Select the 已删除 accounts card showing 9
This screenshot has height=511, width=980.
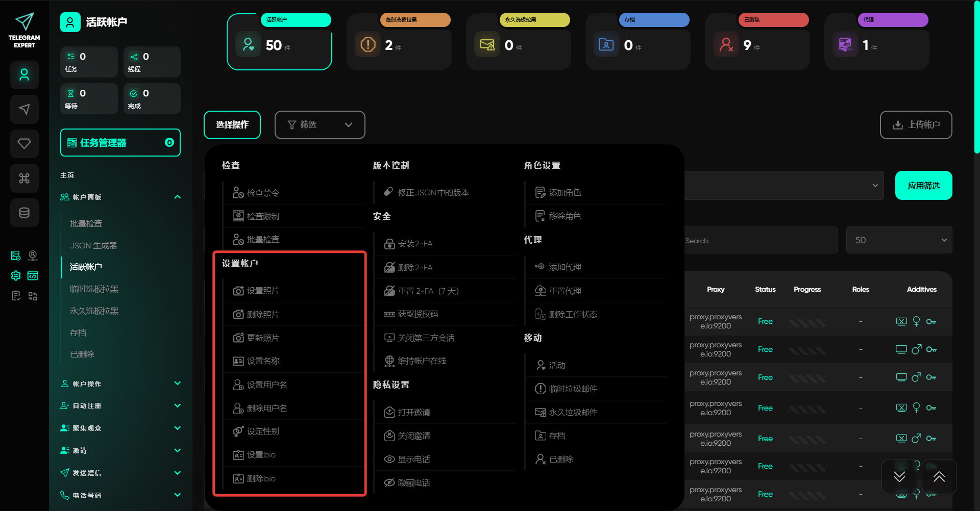757,45
